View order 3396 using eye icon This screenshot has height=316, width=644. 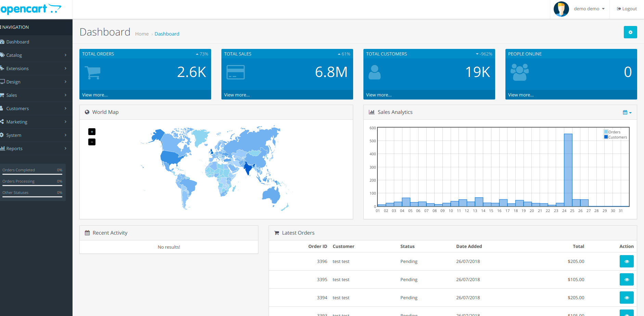coord(626,261)
